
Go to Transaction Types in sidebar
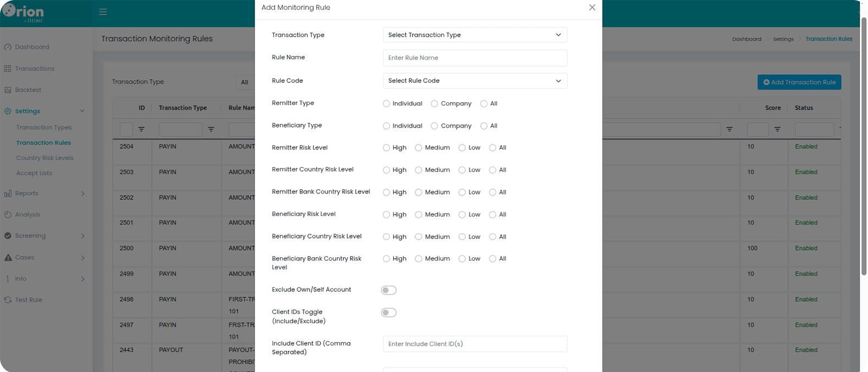coord(44,127)
